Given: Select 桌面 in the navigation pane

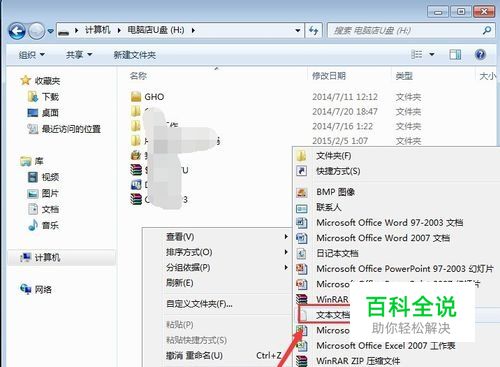Looking at the screenshot, I should (43, 113).
